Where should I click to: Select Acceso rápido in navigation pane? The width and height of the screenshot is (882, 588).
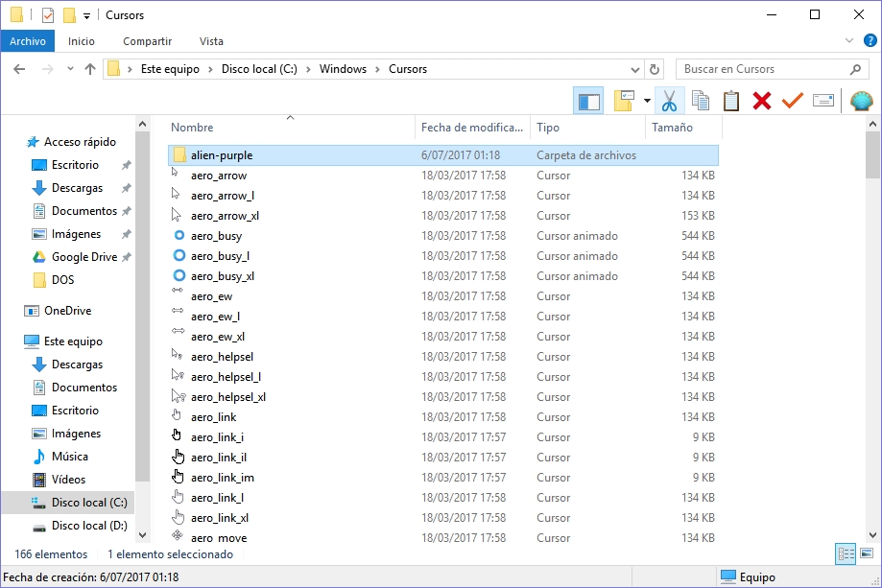[80, 142]
